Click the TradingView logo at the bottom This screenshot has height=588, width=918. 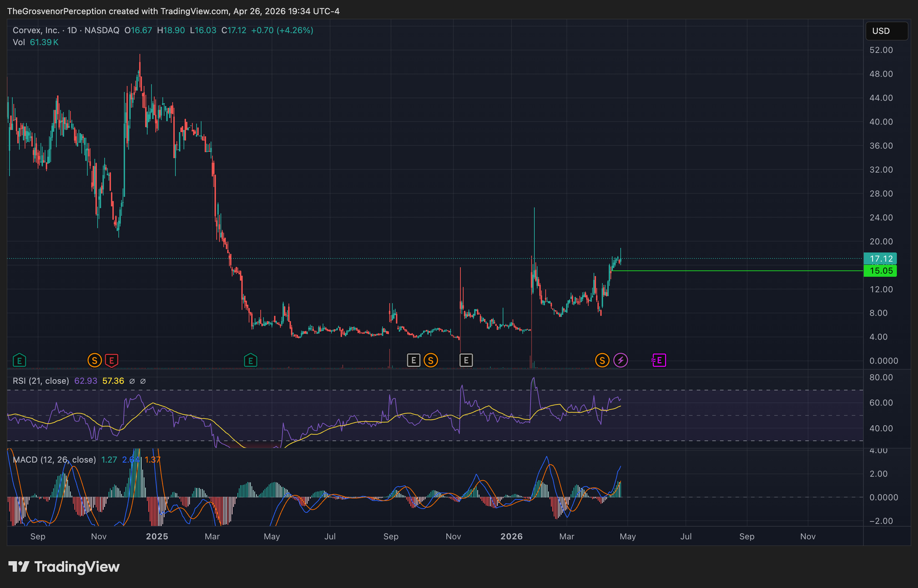point(64,567)
